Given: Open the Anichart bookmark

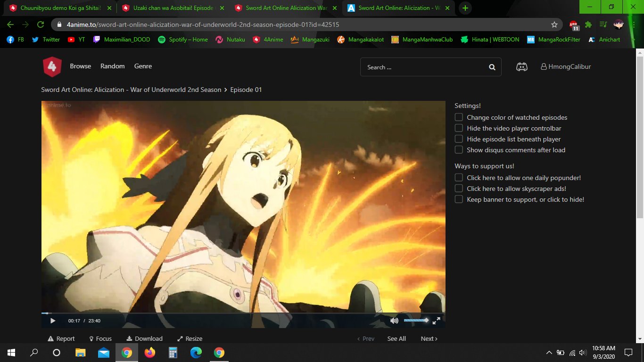Looking at the screenshot, I should [x=604, y=40].
